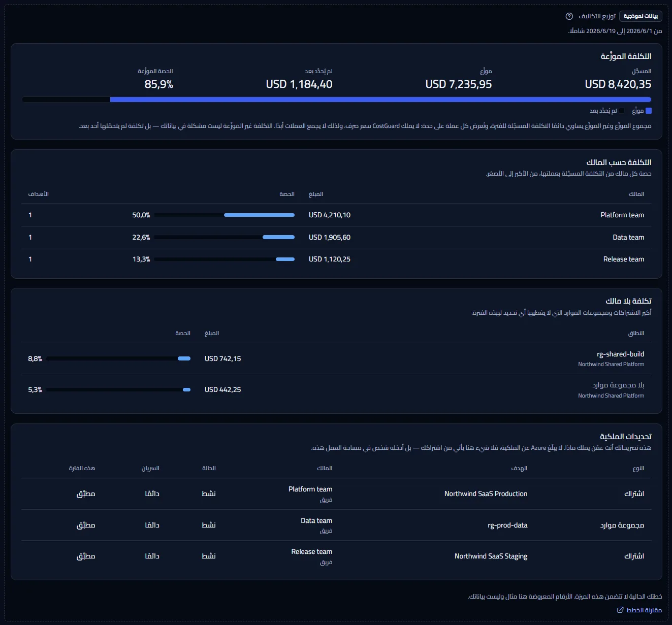The height and width of the screenshot is (625, 672).
Task: Click the share bar in the 22,6% row
Action: pyautogui.click(x=224, y=237)
